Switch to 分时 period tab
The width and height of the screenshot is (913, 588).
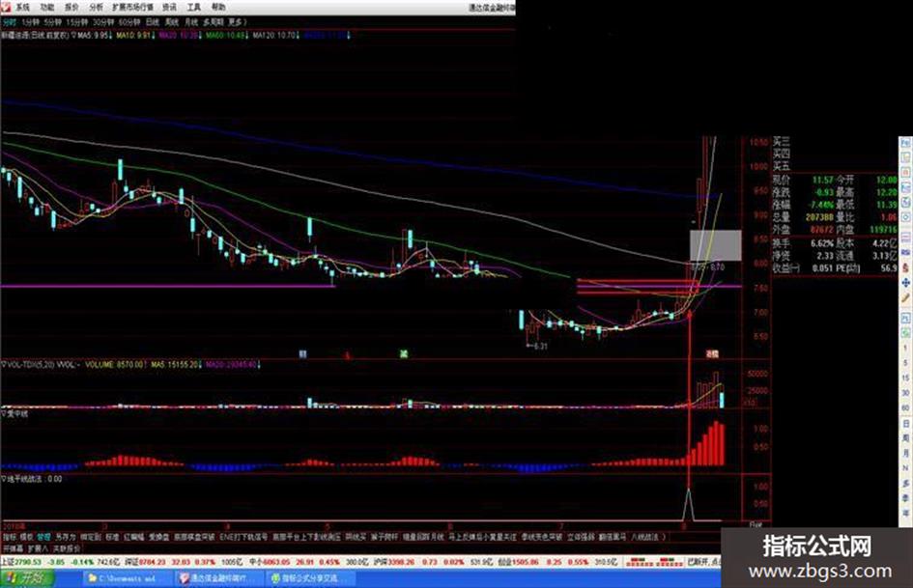tap(10, 22)
